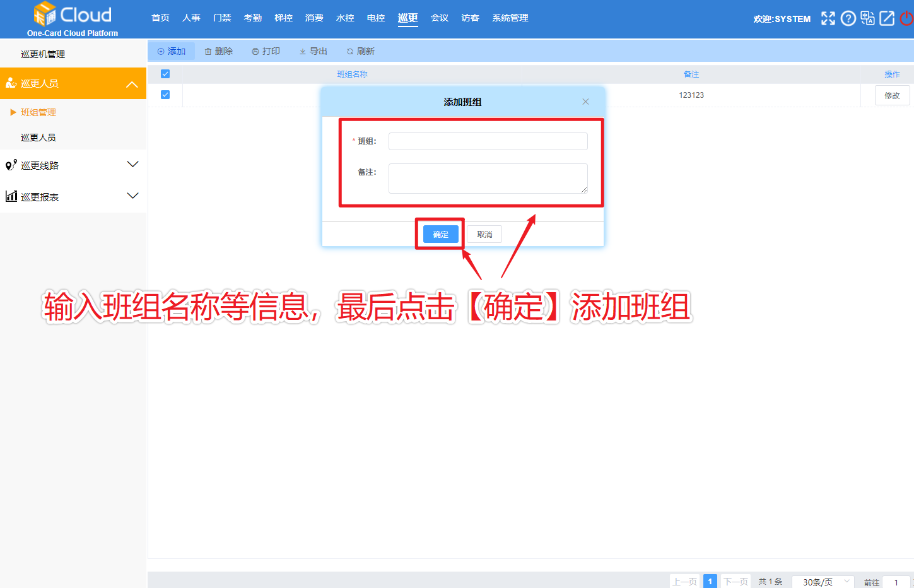
Task: Click the 刷新 refresh toolbar button
Action: pos(360,51)
